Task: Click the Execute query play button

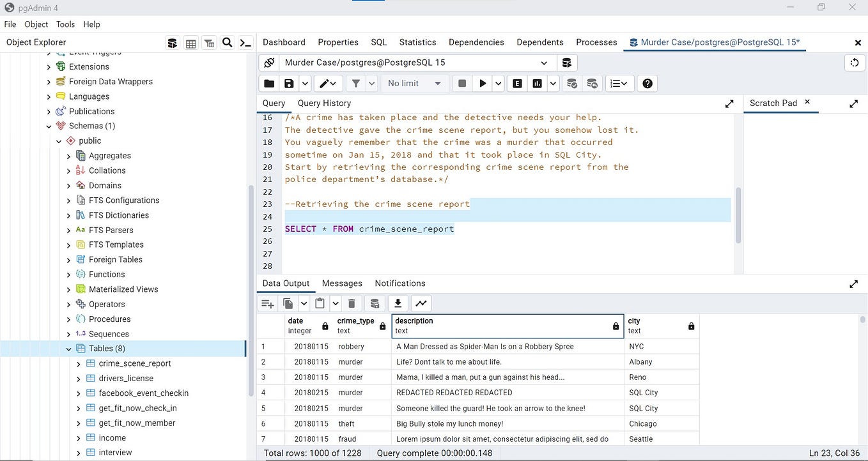Action: [x=483, y=84]
